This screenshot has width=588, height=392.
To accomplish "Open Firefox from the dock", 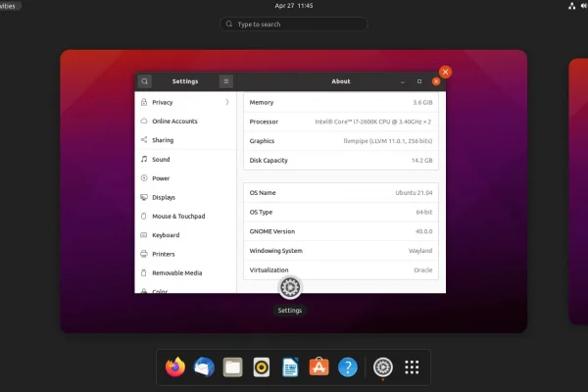I will [x=175, y=367].
